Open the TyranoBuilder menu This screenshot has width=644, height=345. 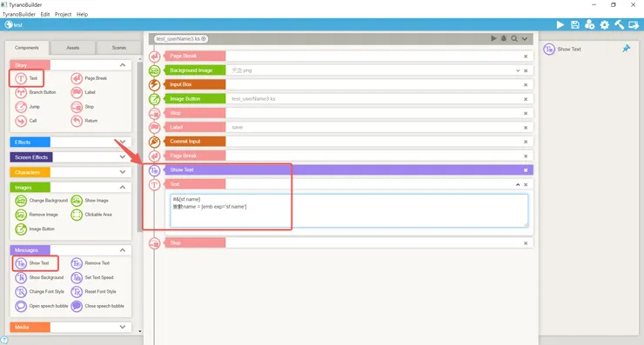coord(19,15)
